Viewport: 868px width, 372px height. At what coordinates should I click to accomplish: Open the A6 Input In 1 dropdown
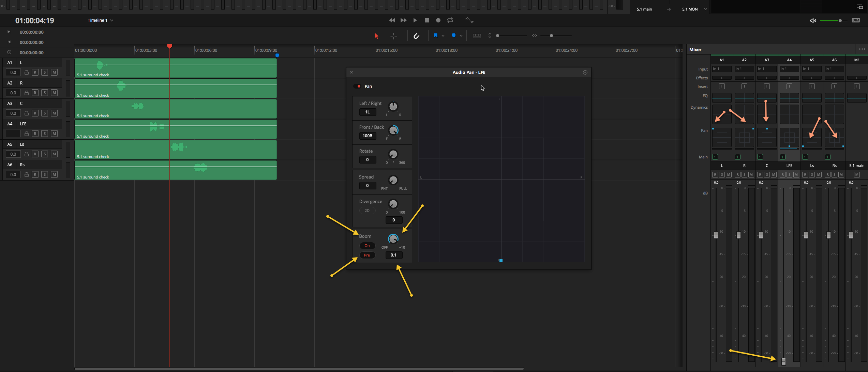coord(834,69)
